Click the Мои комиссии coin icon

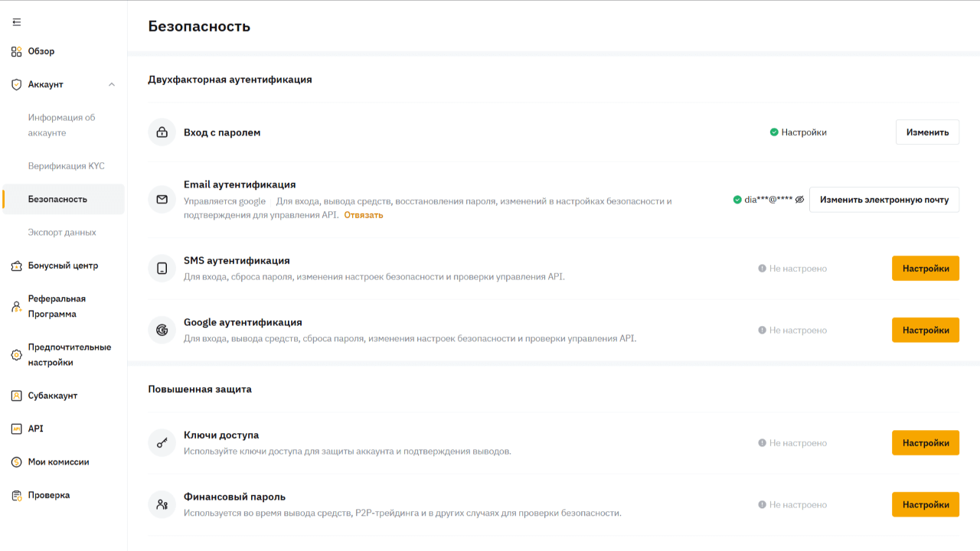pyautogui.click(x=17, y=462)
